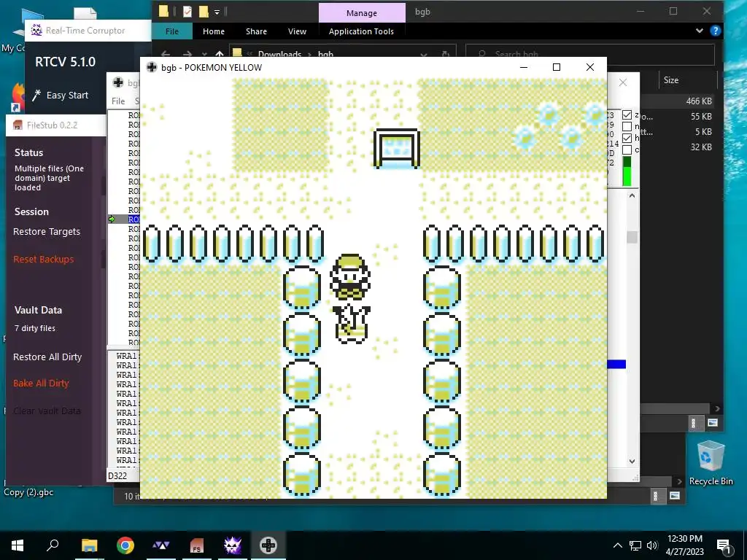Image resolution: width=747 pixels, height=560 pixels.
Task: Click the blue Help question mark icon in Explorer
Action: tap(715, 31)
